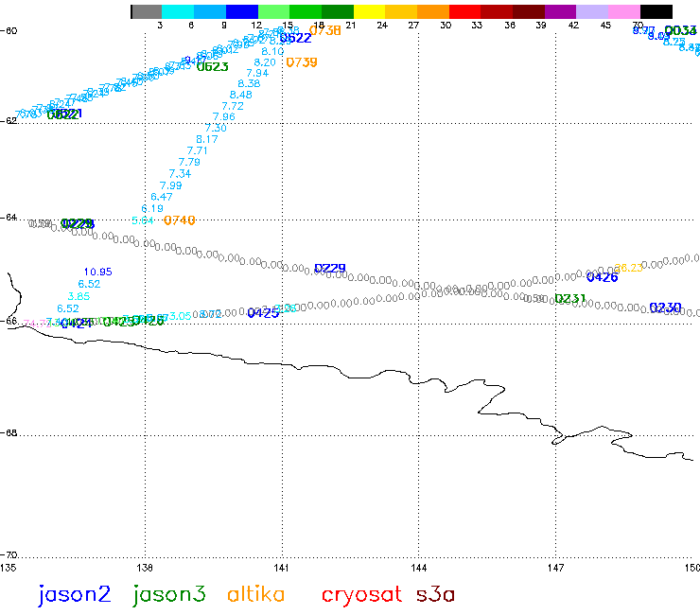Pick the light blue 6-9 colorbar segment
This screenshot has height=615, width=700.
[x=210, y=11]
